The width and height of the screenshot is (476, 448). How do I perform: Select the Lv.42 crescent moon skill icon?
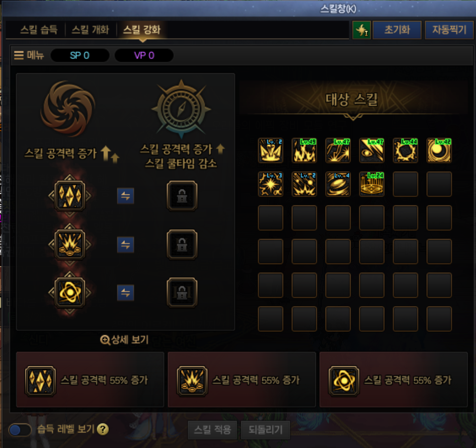click(x=439, y=150)
